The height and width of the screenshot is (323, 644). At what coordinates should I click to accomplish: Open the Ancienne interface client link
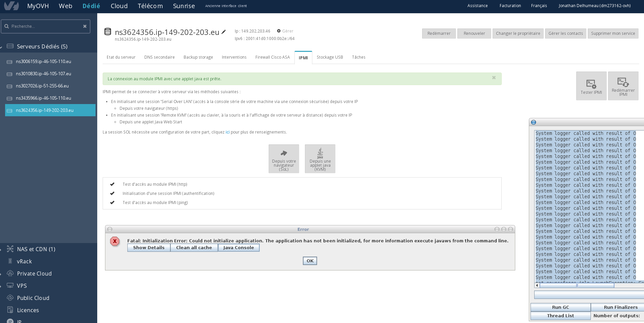(226, 6)
